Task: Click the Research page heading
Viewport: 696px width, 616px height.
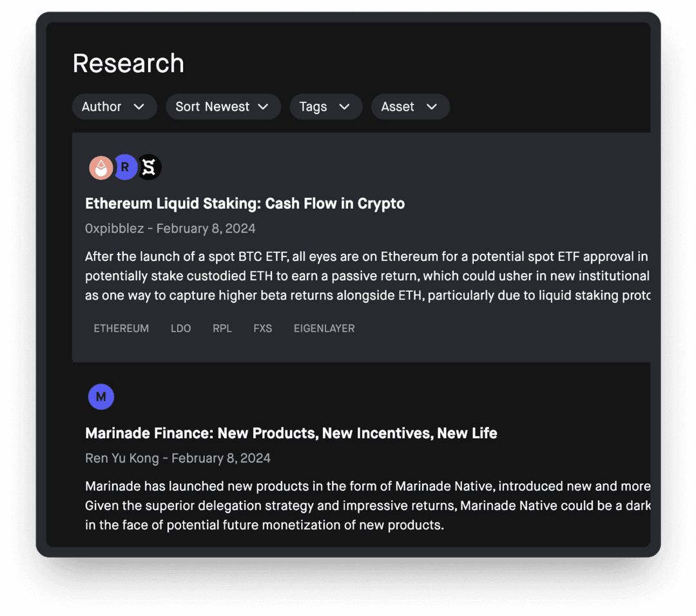Action: (x=128, y=63)
